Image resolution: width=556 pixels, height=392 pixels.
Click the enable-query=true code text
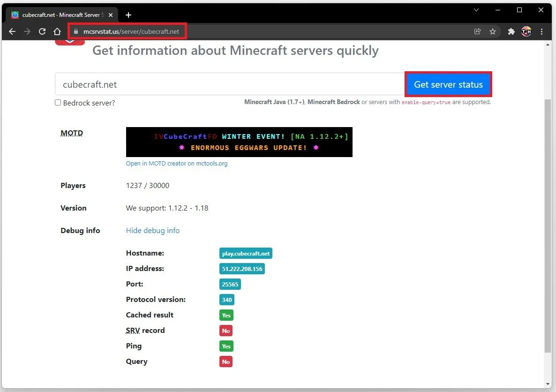coord(426,102)
